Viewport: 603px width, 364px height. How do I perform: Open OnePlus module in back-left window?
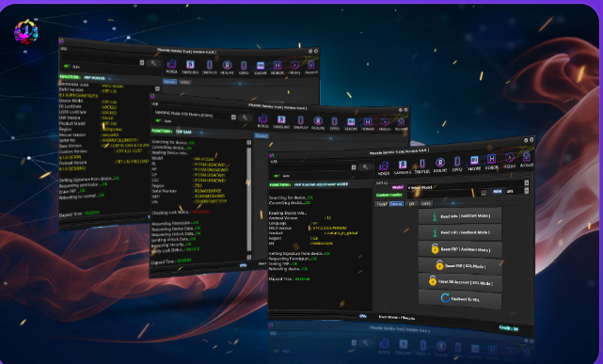click(x=209, y=67)
